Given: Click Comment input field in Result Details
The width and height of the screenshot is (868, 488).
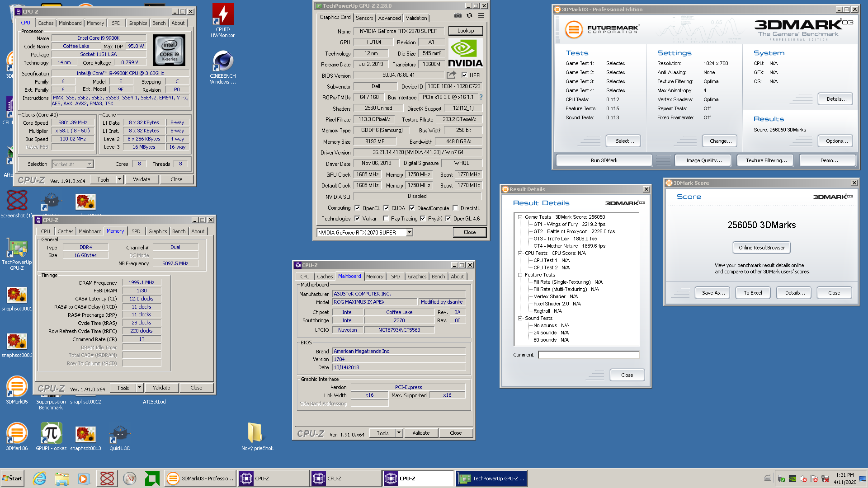Looking at the screenshot, I should click(x=589, y=355).
